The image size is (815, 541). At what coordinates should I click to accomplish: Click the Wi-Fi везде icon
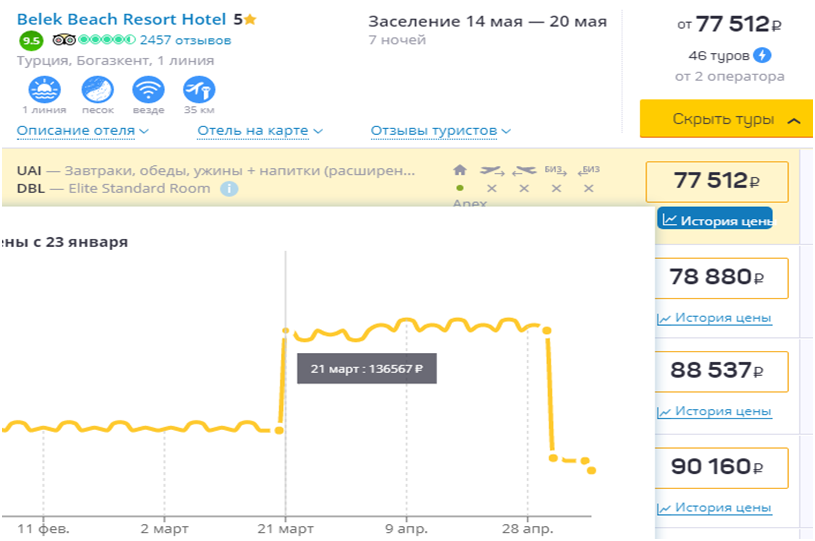[x=148, y=90]
